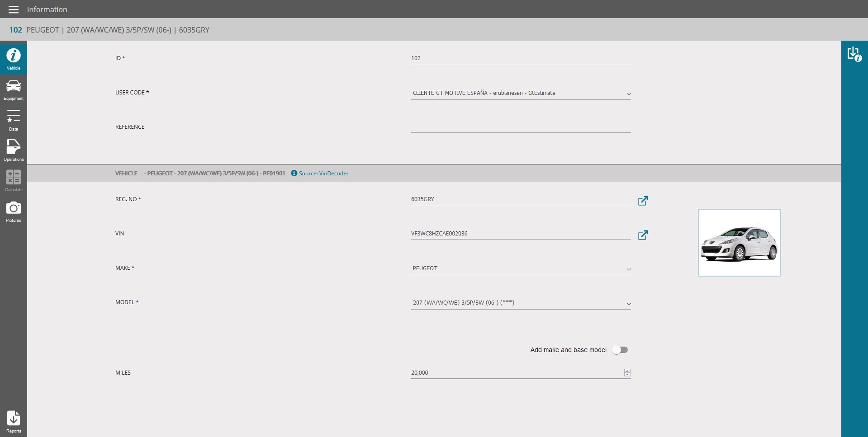Go to Operations section
Screen dimensions: 868x437
point(14,150)
